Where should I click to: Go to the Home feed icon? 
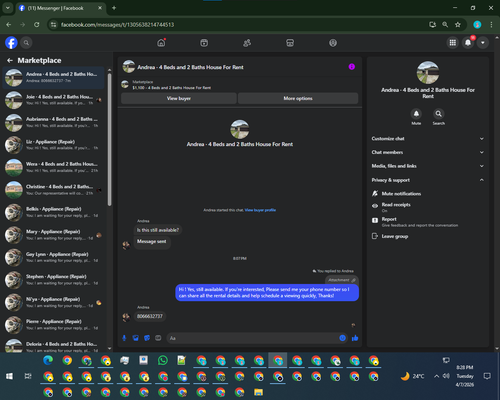pyautogui.click(x=161, y=43)
